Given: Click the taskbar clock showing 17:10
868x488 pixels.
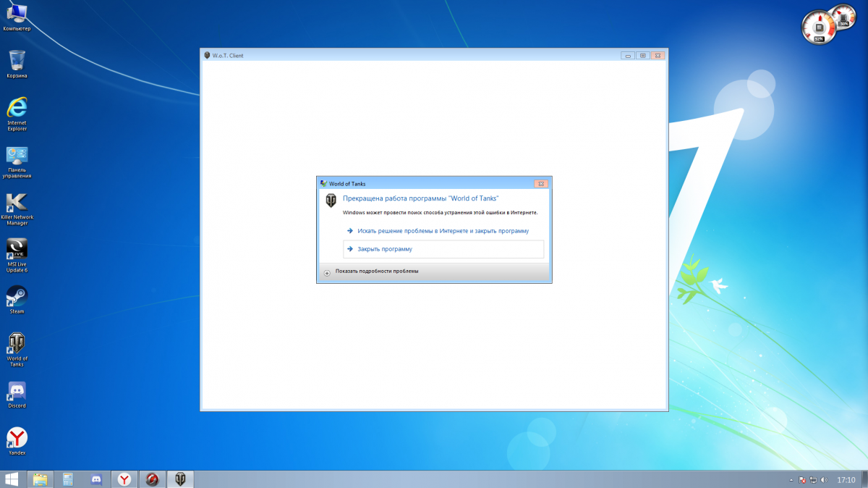Looking at the screenshot, I should pyautogui.click(x=846, y=480).
